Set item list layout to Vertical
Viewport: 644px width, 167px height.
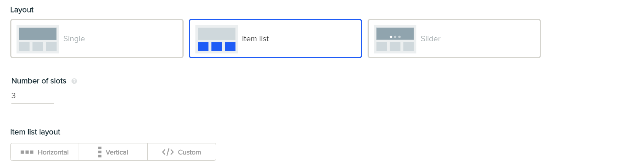tap(113, 152)
